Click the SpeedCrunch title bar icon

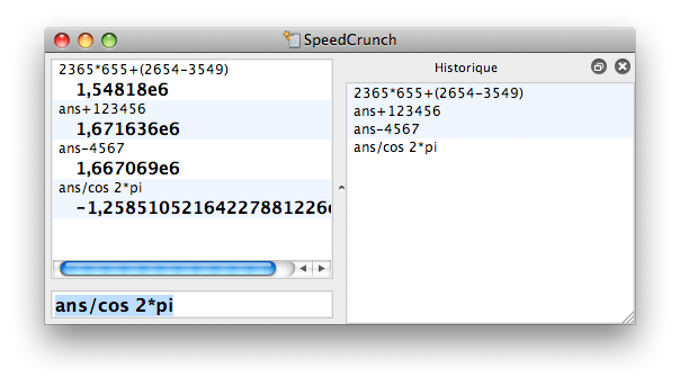292,39
